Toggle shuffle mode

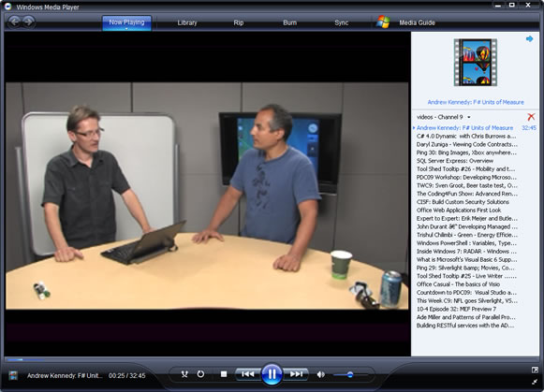tap(184, 374)
